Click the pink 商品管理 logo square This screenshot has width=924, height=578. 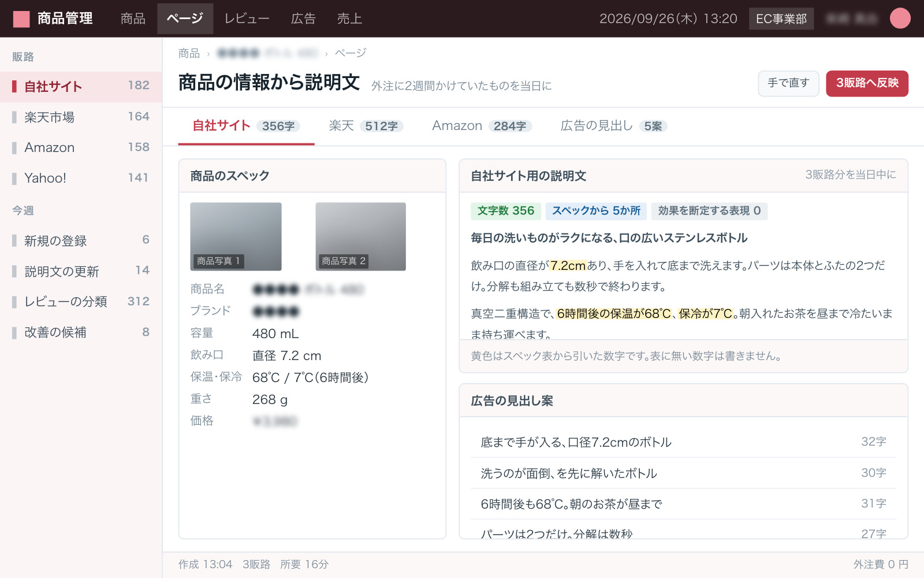[x=21, y=19]
